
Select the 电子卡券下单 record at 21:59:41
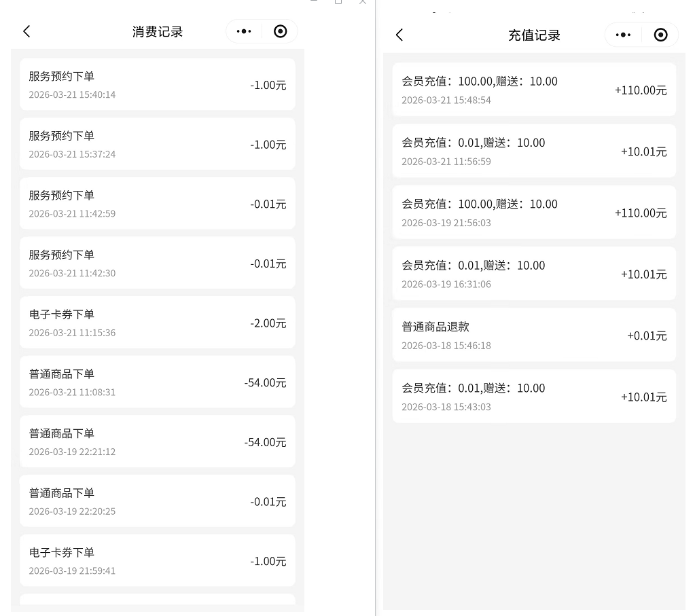(158, 560)
